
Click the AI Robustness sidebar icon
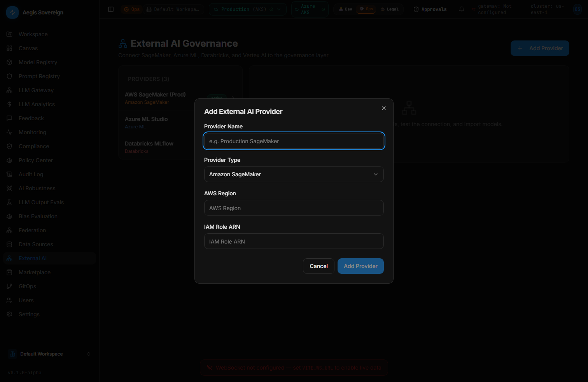(x=9, y=188)
